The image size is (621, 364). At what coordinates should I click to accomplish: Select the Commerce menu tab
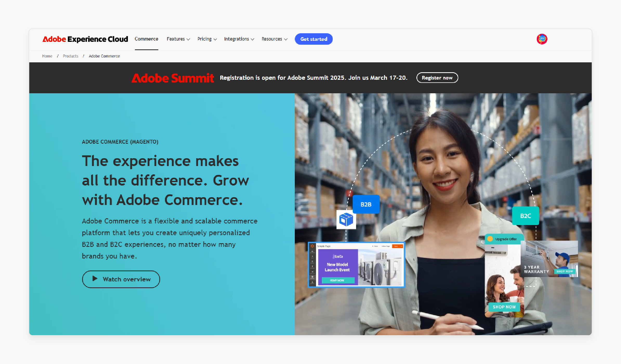[x=146, y=39]
